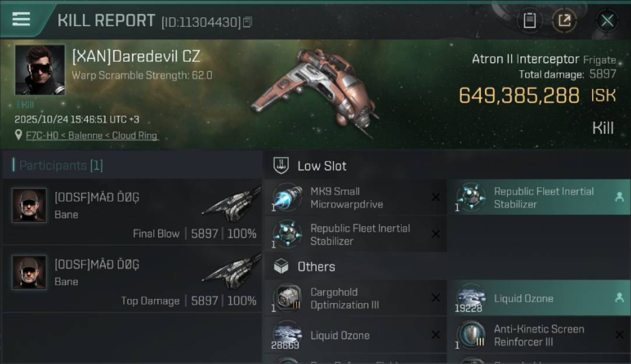Select highlighted Republic Fleet Inertial Stabilizer

click(x=538, y=198)
